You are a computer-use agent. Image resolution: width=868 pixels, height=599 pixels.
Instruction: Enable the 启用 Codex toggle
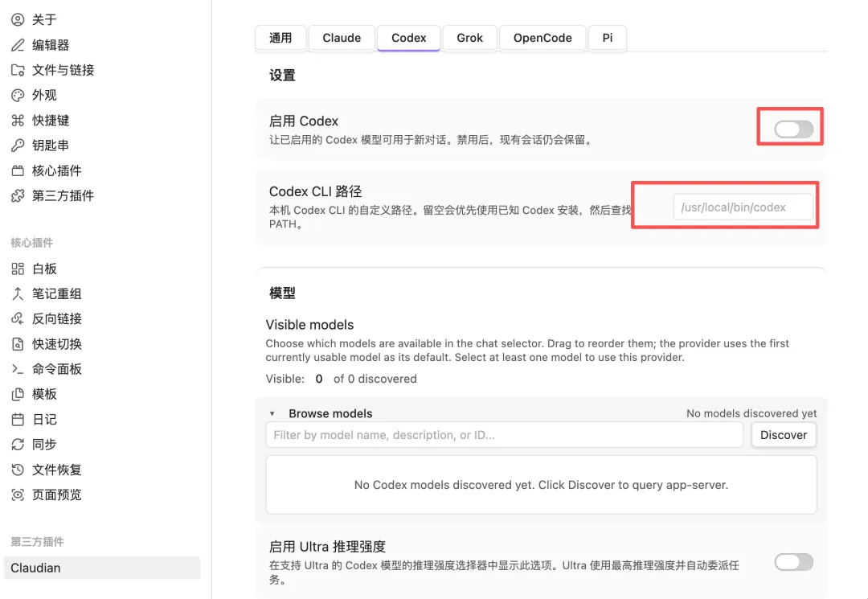tap(793, 129)
